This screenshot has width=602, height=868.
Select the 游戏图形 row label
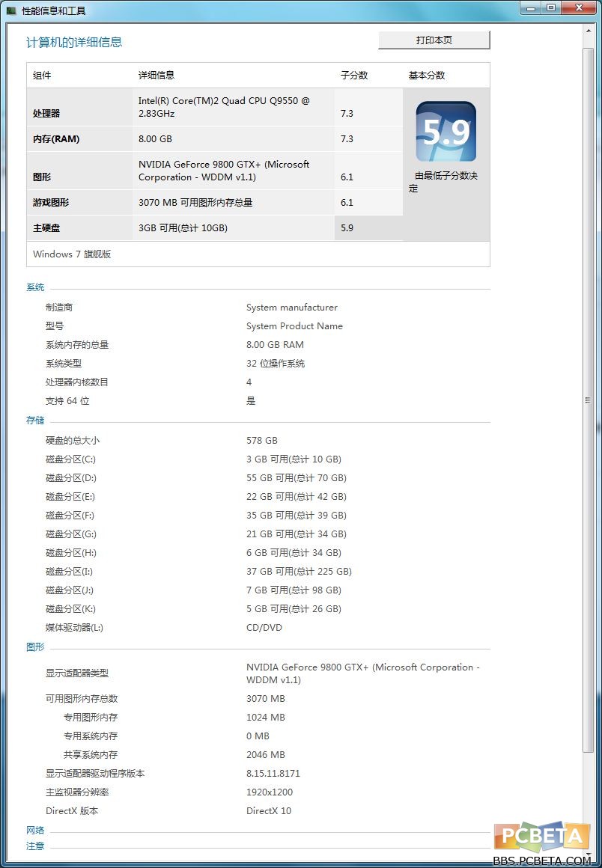point(51,203)
